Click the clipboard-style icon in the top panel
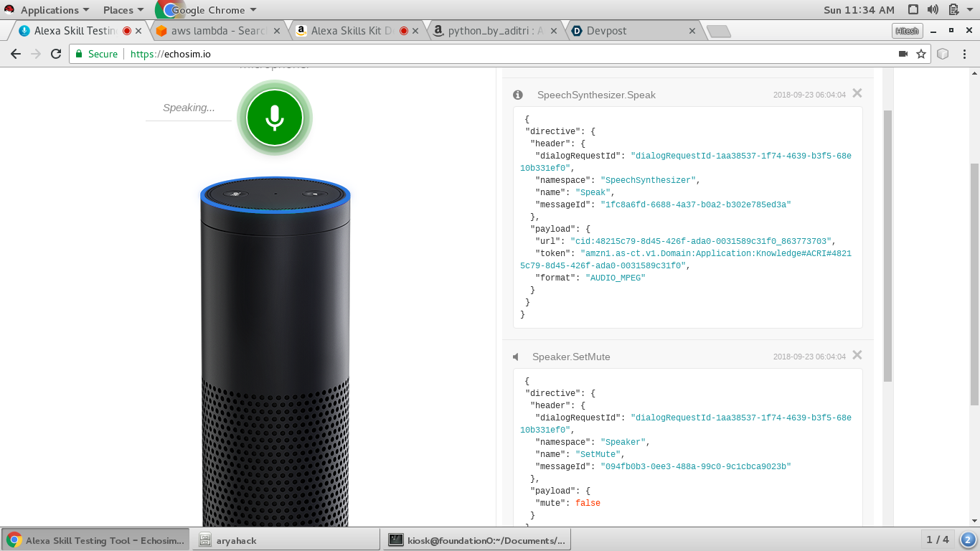This screenshot has width=980, height=551. click(953, 10)
